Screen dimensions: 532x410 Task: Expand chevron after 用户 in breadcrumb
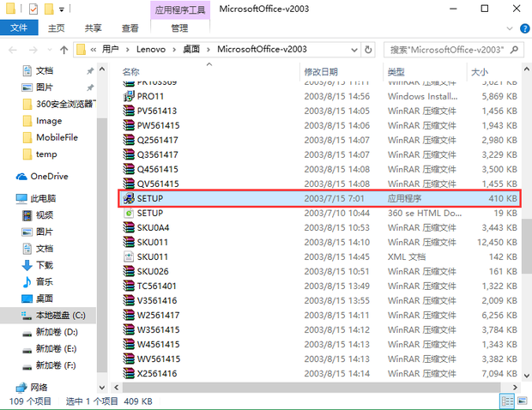[x=128, y=50]
